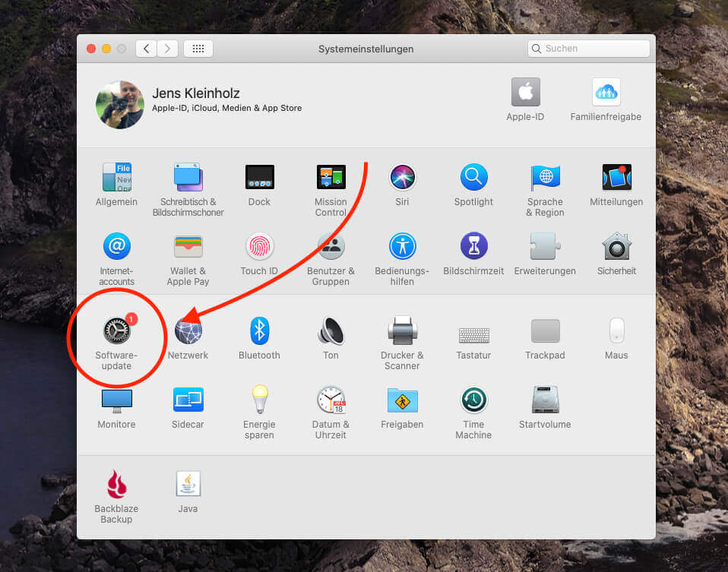Click the Jens Kleinholz profile picture

pyautogui.click(x=120, y=105)
